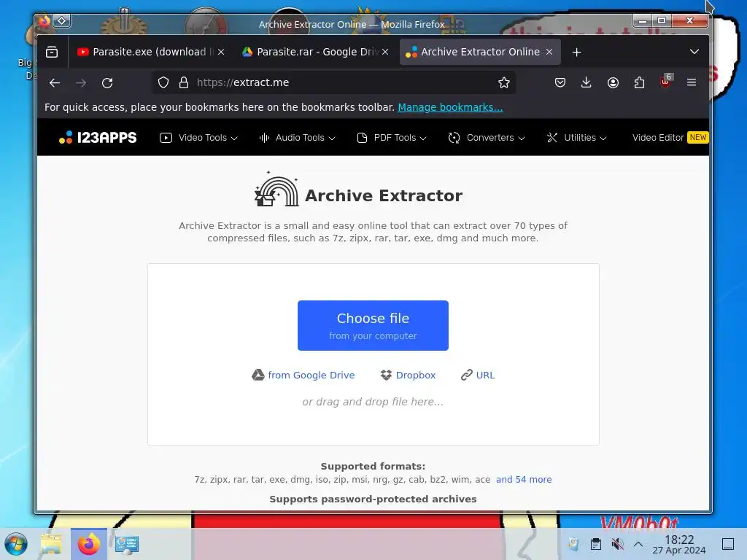View site security lock info
Image resolution: width=747 pixels, height=560 pixels.
183,83
